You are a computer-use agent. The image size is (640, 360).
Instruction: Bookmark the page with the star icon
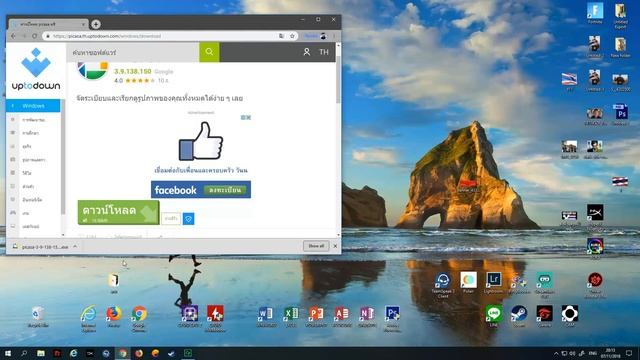pyautogui.click(x=292, y=36)
